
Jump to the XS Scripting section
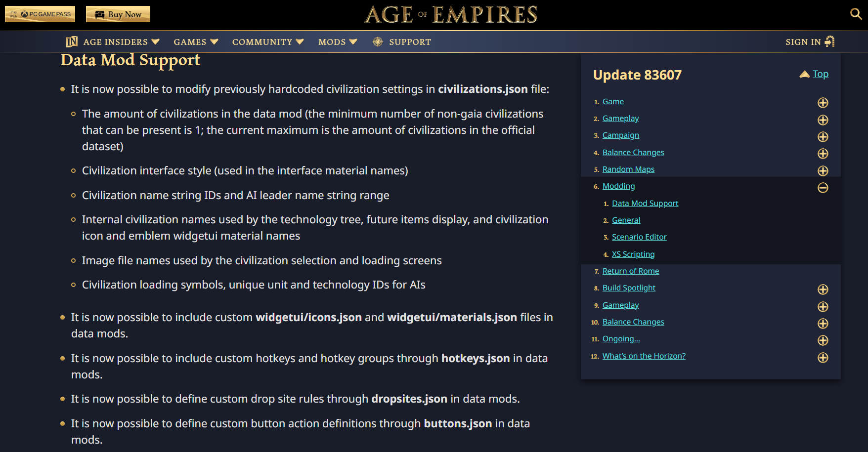pos(633,254)
